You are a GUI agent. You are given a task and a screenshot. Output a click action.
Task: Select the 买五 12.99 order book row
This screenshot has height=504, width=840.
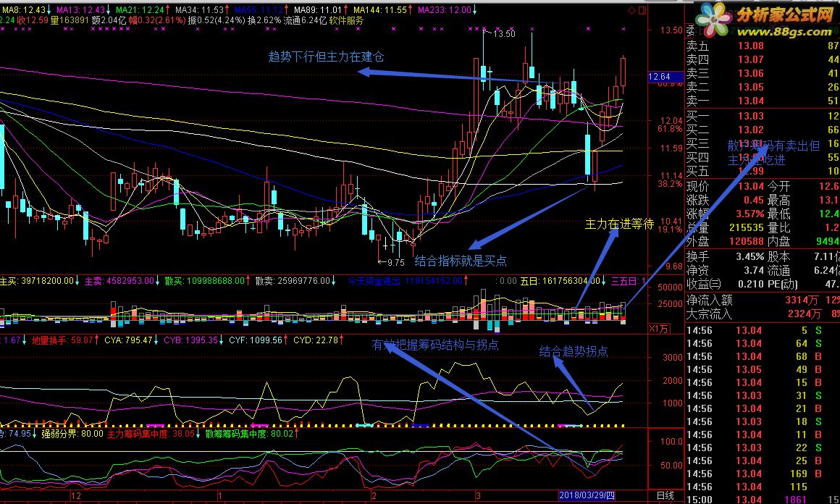point(763,171)
